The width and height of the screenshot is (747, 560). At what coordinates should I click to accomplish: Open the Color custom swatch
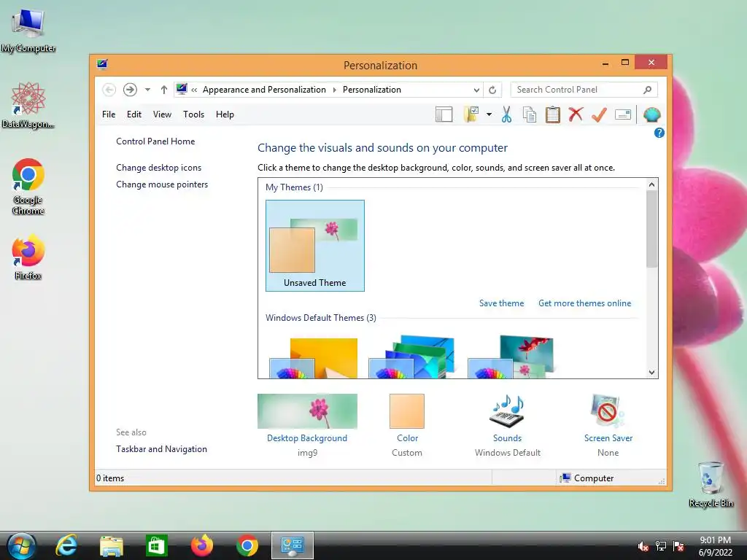407,411
